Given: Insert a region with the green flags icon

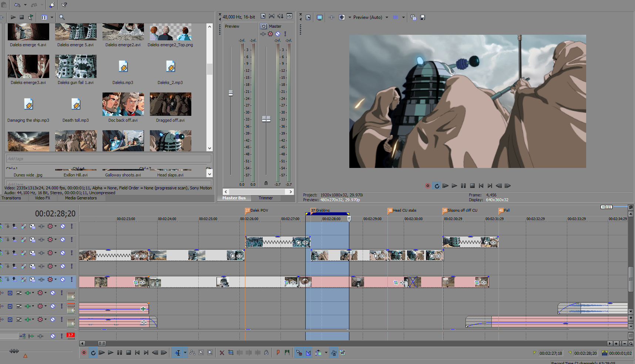Looking at the screenshot, I should [x=287, y=353].
